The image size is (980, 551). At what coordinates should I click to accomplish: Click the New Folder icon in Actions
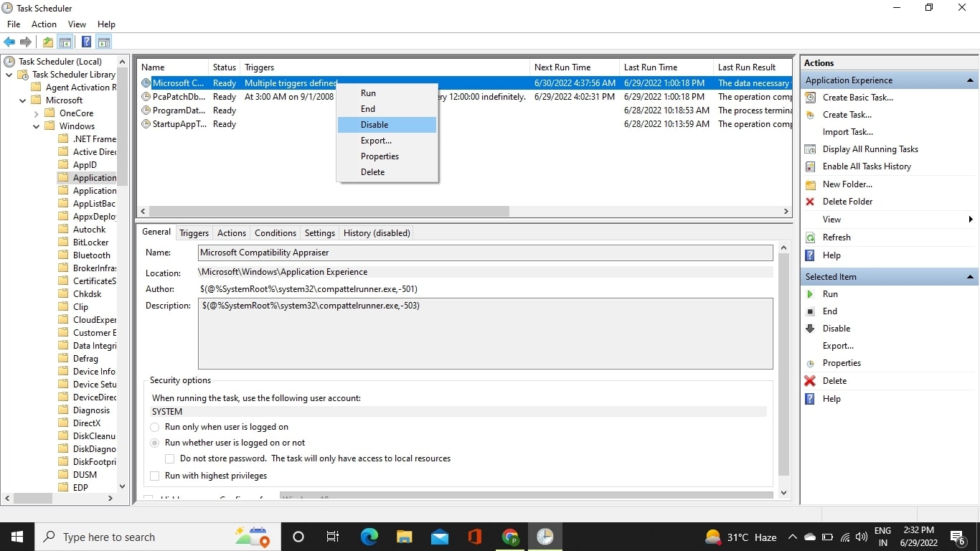pos(811,184)
